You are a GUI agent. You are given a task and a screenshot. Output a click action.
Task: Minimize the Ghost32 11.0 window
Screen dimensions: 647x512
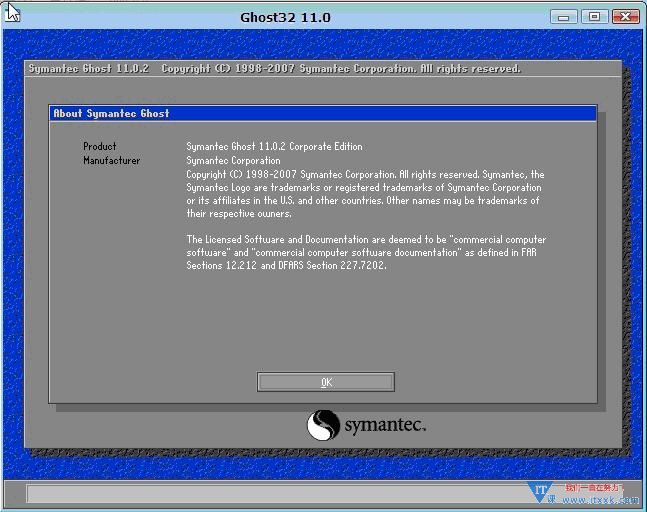[563, 17]
